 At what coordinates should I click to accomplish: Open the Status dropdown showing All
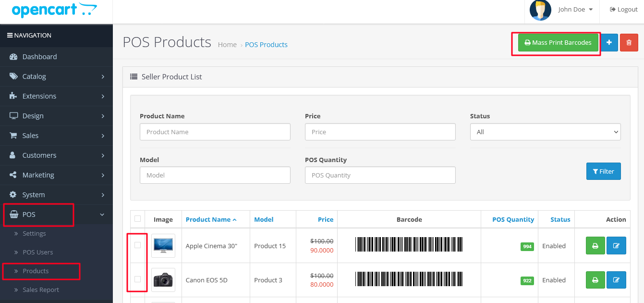(x=546, y=132)
